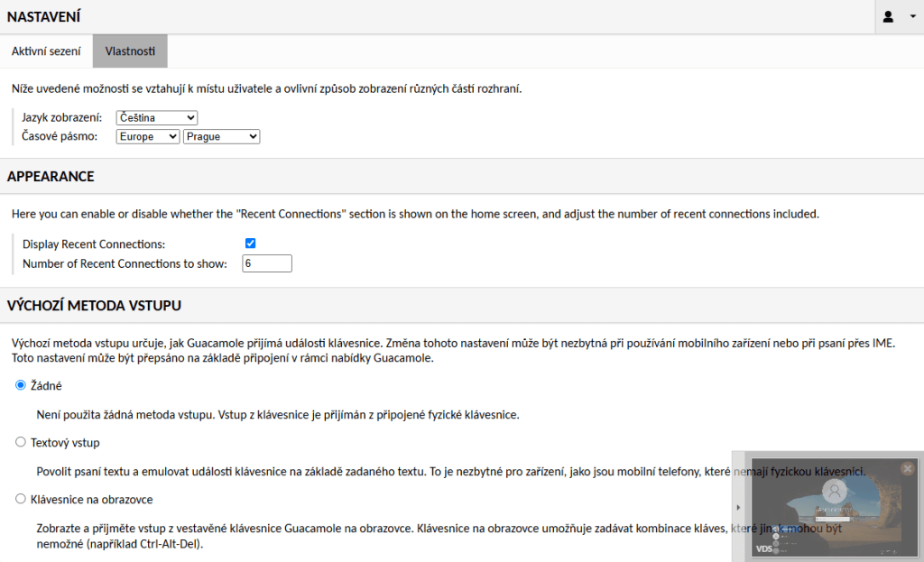Click the Klávesnice na obrazovce label text
The height and width of the screenshot is (562, 924).
[91, 500]
